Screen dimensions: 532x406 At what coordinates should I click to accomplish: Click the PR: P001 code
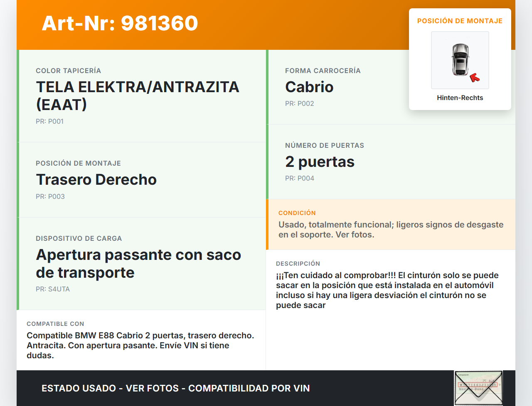(49, 121)
